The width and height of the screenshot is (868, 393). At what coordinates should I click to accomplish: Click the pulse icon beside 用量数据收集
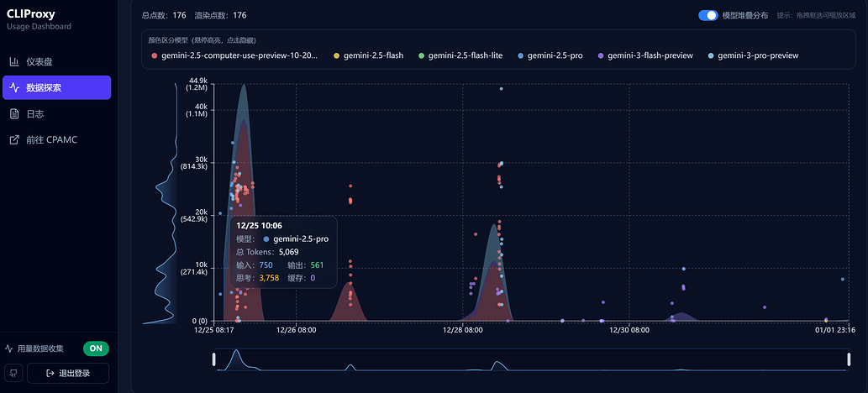[9, 348]
